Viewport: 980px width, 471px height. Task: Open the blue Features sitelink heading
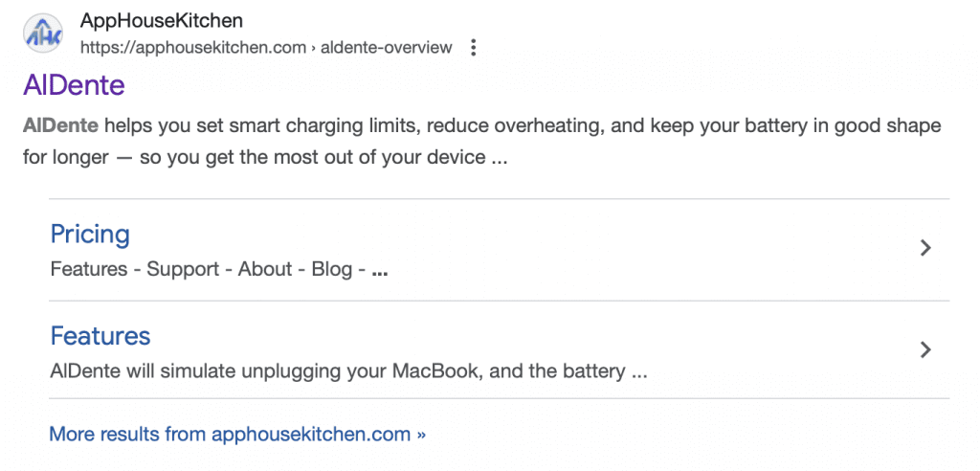pyautogui.click(x=100, y=336)
